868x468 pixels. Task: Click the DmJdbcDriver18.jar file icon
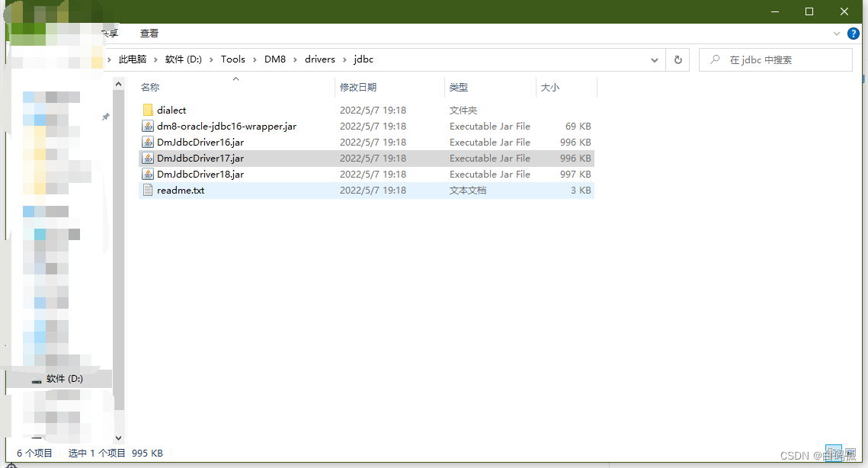[x=148, y=175]
